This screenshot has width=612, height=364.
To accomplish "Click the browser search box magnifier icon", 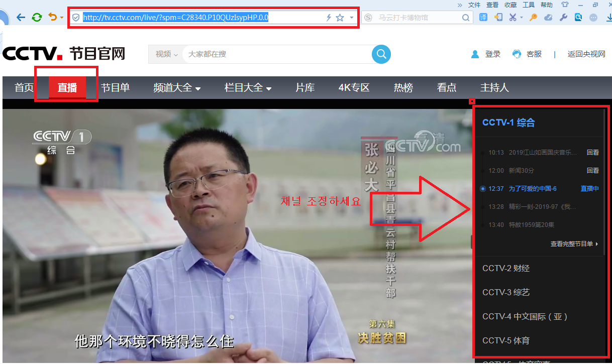I will 466,18.
